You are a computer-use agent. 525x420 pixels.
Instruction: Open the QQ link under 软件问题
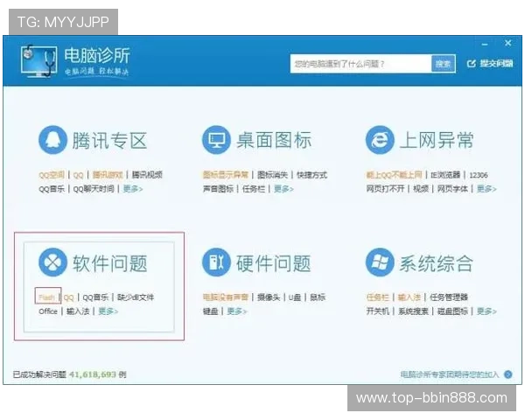click(68, 297)
